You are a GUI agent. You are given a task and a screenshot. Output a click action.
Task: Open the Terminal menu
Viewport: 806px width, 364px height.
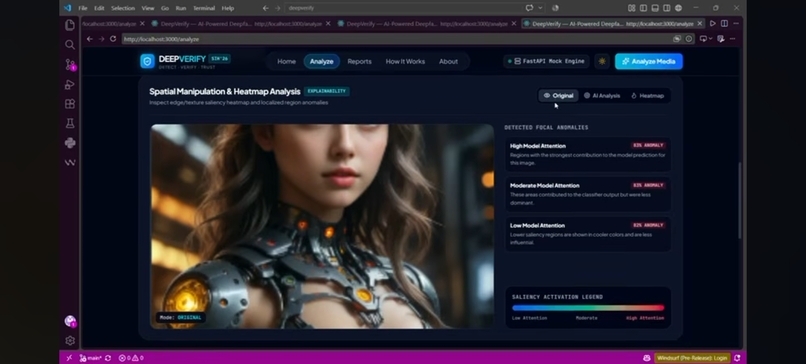[x=204, y=8]
